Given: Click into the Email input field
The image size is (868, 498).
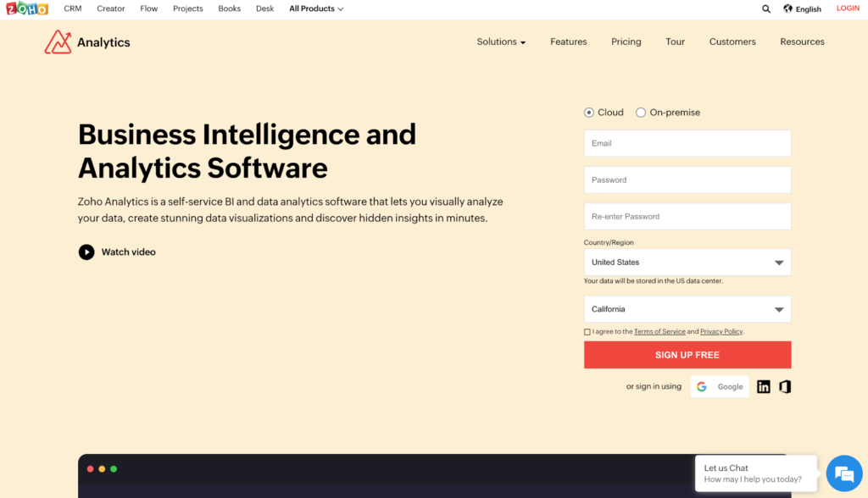Looking at the screenshot, I should tap(687, 143).
